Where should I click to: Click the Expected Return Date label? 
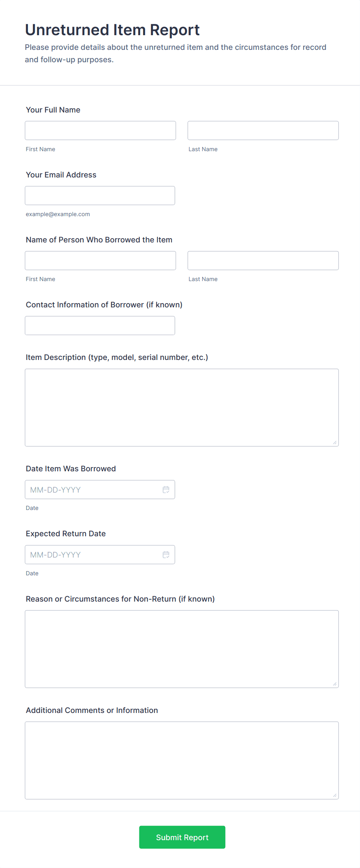(x=66, y=534)
